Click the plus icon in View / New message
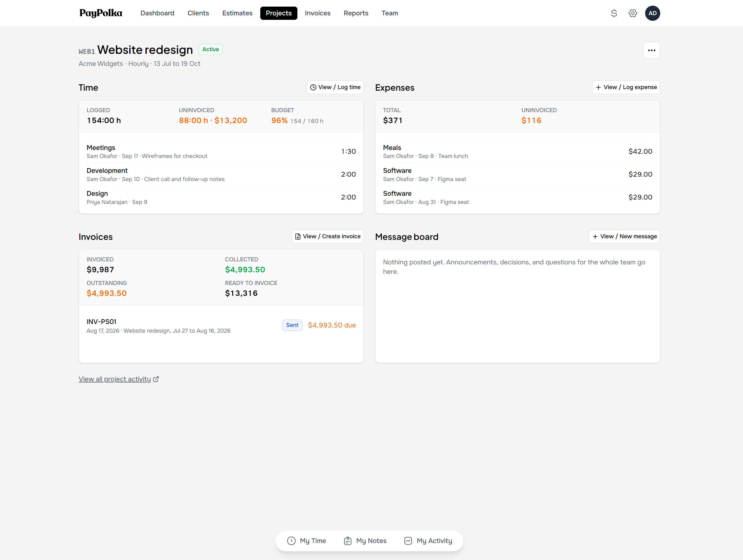This screenshot has height=560, width=743. [595, 237]
